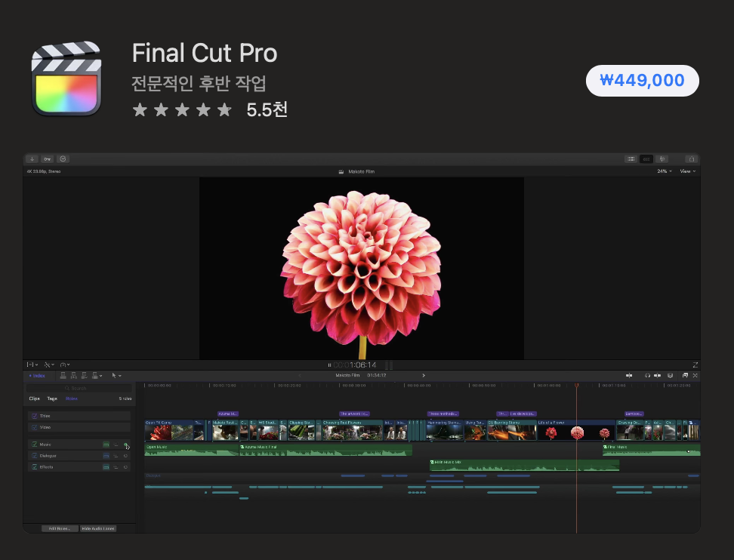Click the viewer pause playback button
Screen dimensions: 734x560
[x=329, y=365]
